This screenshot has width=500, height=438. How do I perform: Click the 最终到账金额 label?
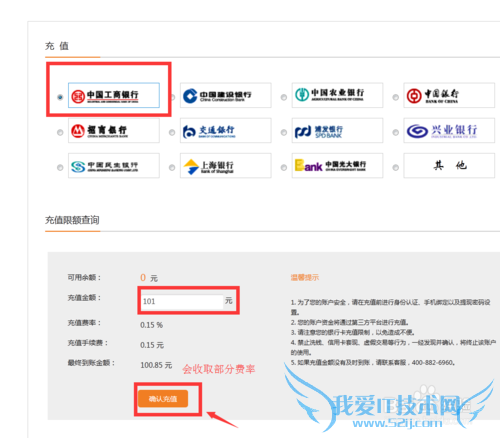91,363
